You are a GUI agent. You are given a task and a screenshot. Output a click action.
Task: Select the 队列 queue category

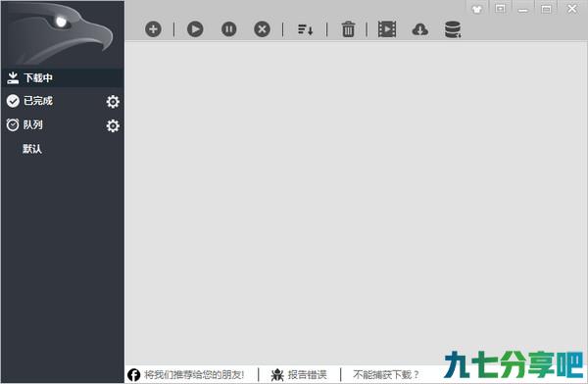(33, 124)
